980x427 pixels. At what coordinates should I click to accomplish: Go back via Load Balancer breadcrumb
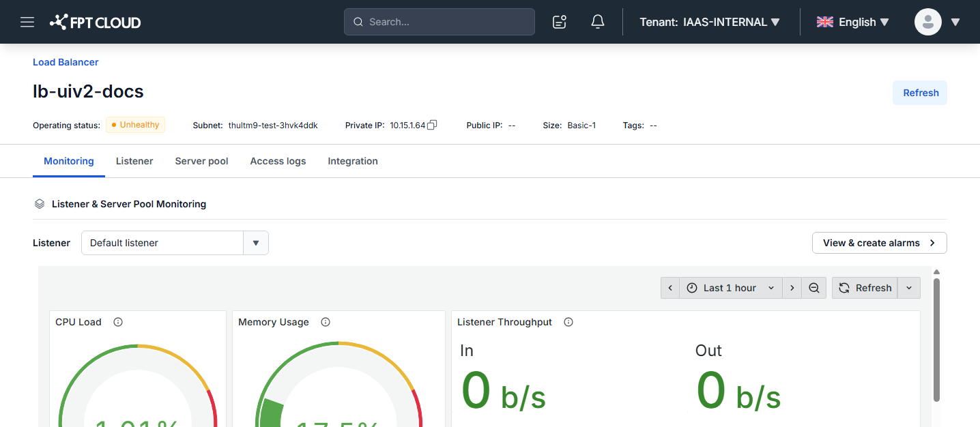[x=66, y=62]
